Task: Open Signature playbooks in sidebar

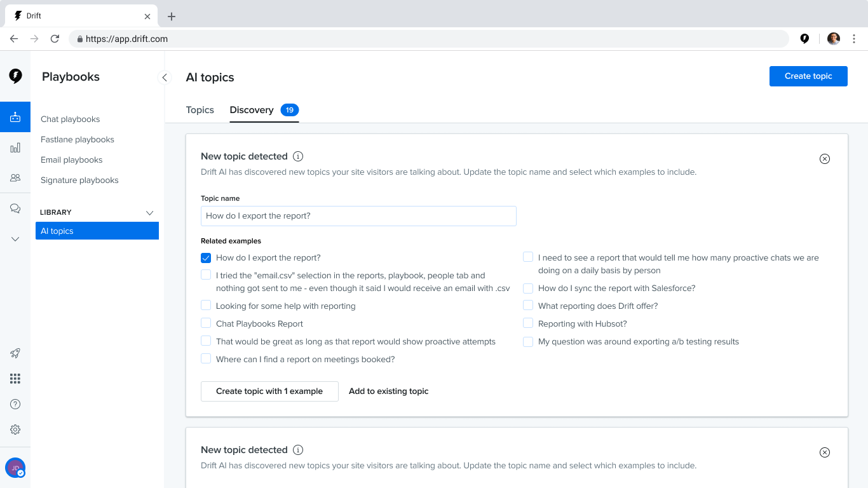Action: click(x=79, y=180)
